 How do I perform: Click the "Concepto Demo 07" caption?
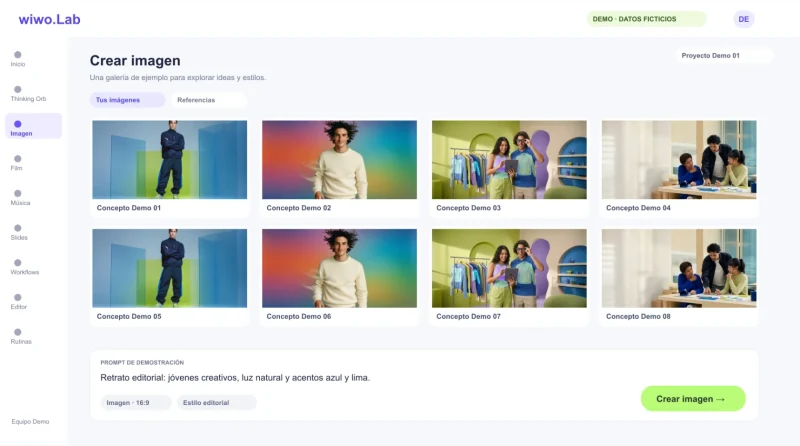[x=468, y=316]
